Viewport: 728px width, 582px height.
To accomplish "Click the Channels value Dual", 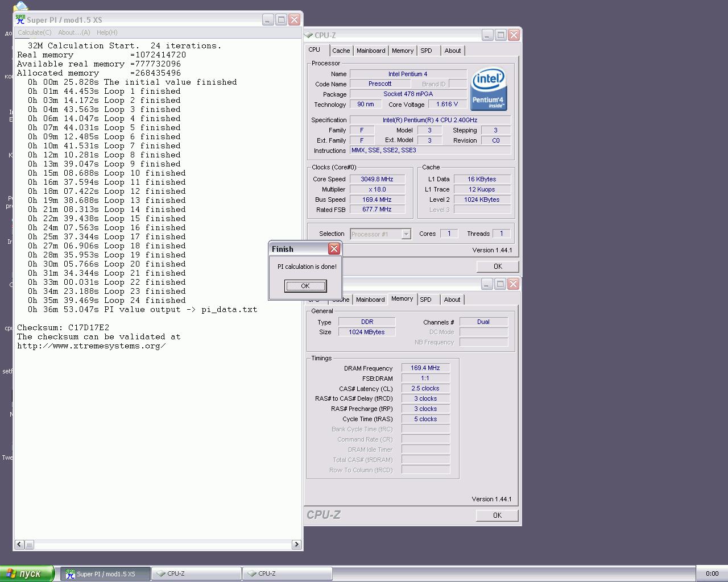I will coord(483,322).
